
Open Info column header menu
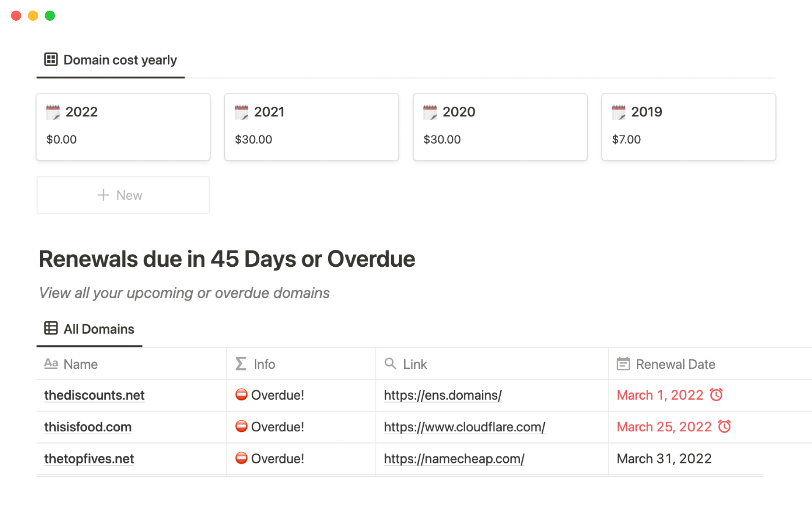(x=264, y=364)
